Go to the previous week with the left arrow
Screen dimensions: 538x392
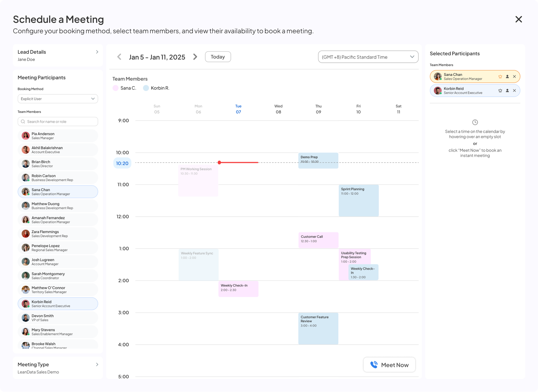coord(119,57)
